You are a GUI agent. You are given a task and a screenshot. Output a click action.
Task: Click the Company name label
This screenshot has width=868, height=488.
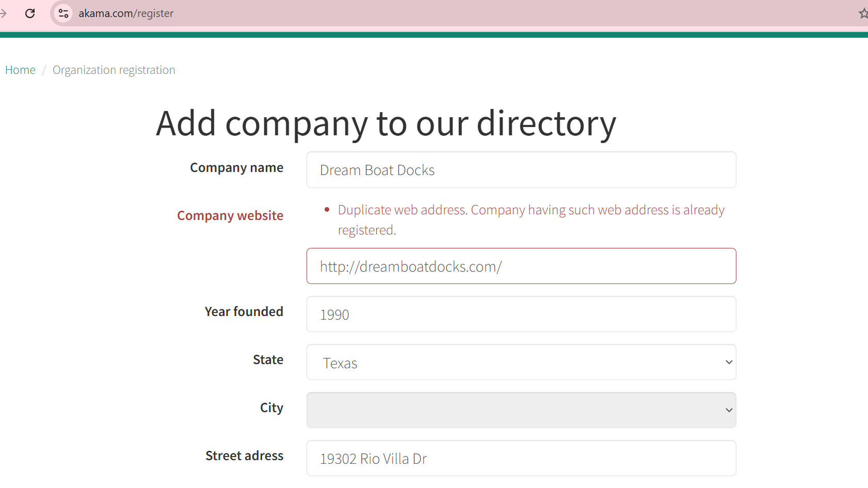[236, 168]
